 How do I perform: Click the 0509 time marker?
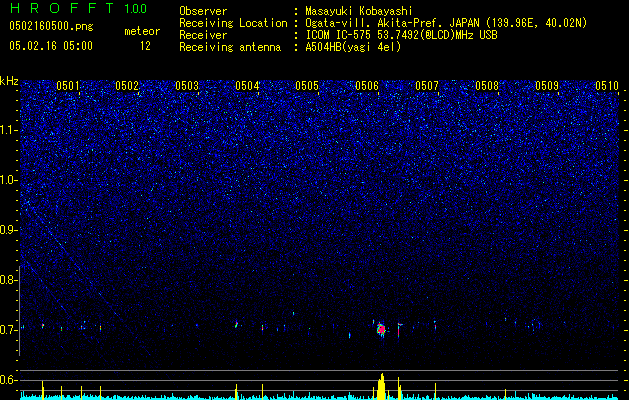point(547,86)
